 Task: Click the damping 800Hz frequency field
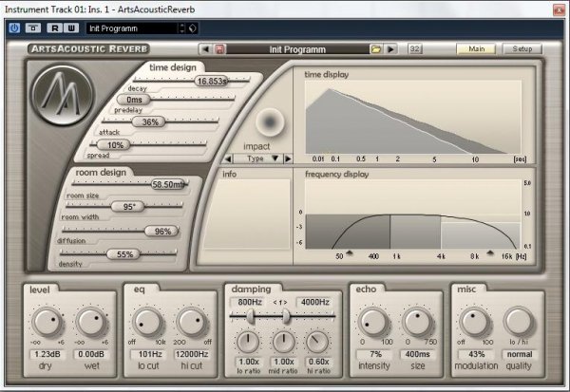tap(249, 302)
